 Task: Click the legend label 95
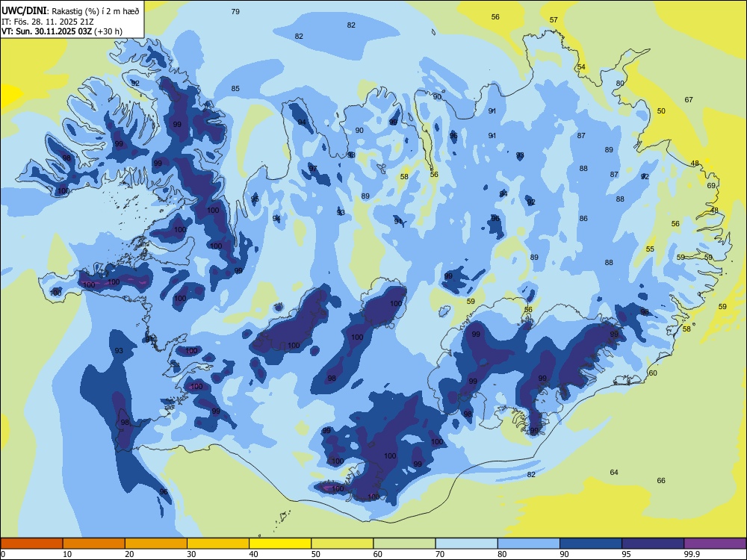point(627,554)
